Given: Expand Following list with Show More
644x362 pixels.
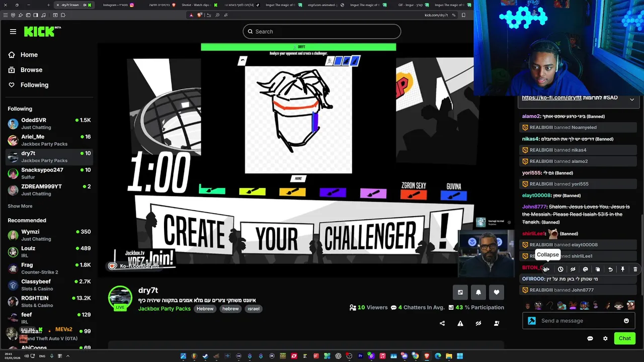Looking at the screenshot, I should tap(20, 206).
